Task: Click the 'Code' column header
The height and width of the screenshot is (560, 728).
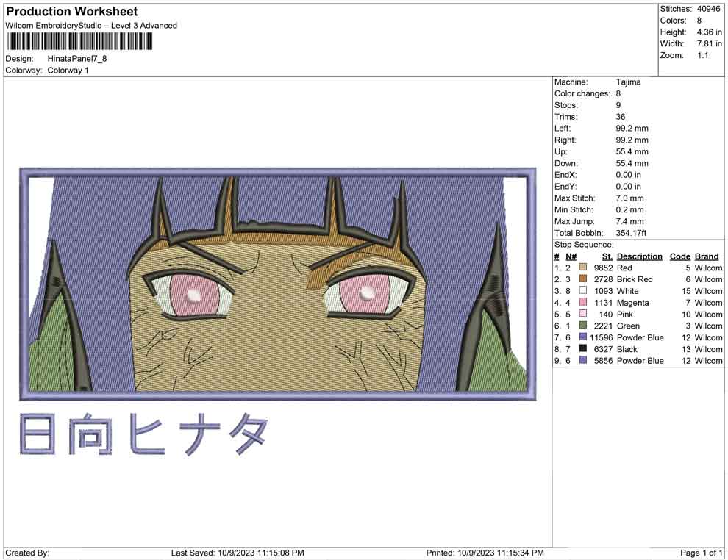Action: click(x=679, y=256)
